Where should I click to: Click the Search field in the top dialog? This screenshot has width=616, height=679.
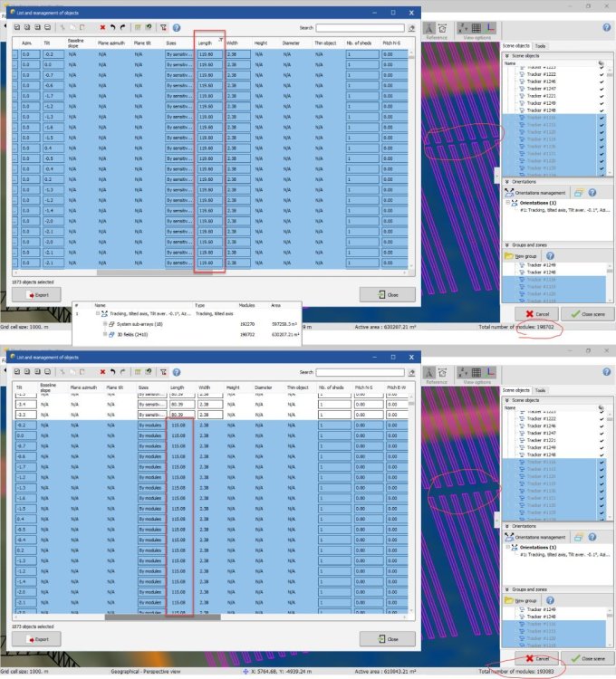click(x=361, y=28)
